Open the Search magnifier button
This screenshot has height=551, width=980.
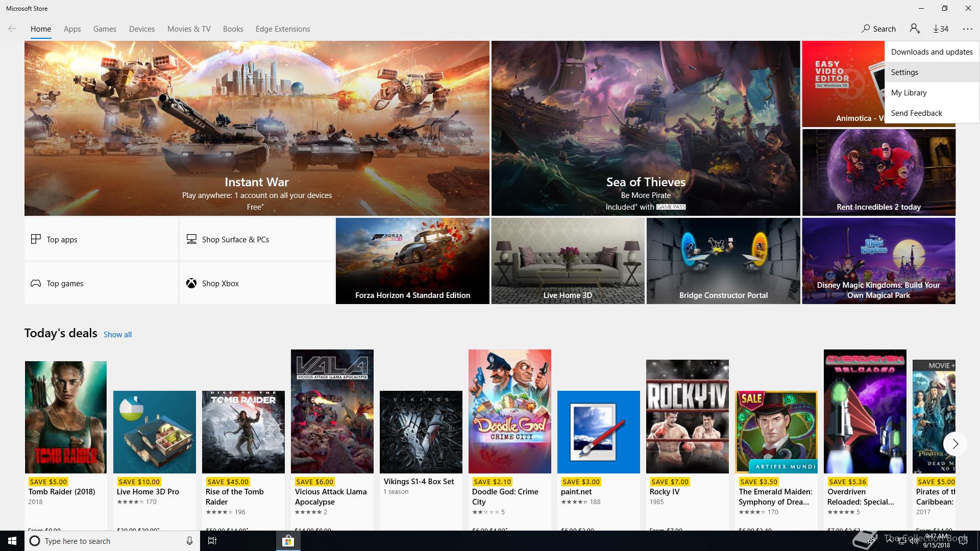(878, 29)
